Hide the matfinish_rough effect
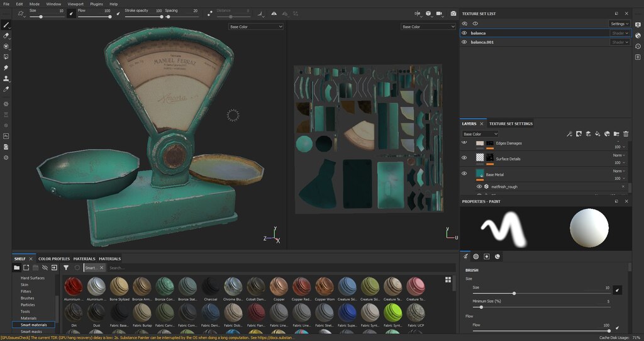The width and height of the screenshot is (644, 341). pos(479,186)
